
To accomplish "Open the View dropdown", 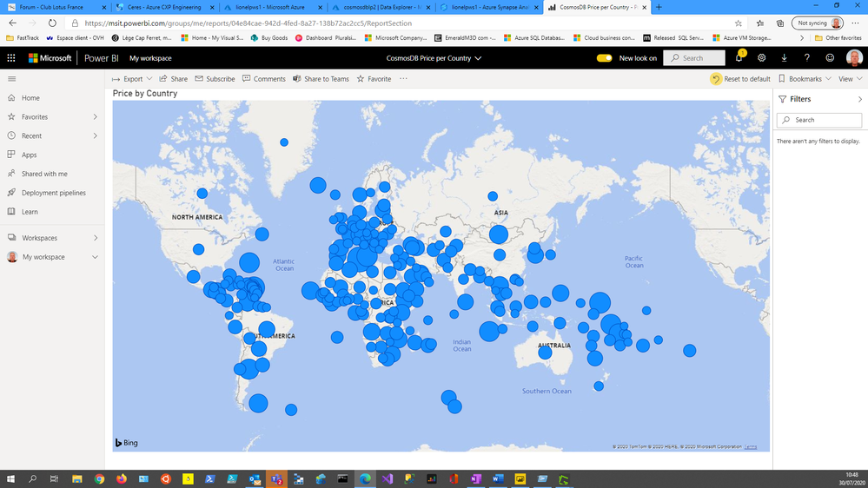I will [x=851, y=78].
